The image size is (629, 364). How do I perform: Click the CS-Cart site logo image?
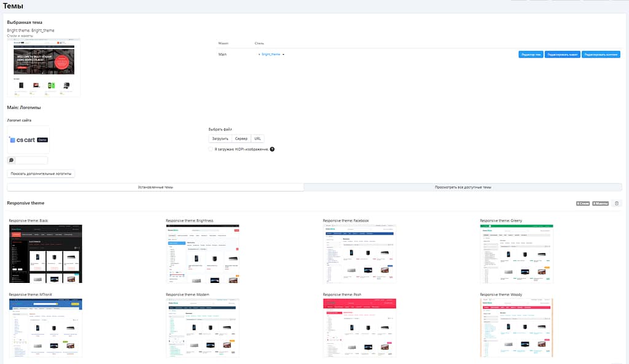[28, 140]
